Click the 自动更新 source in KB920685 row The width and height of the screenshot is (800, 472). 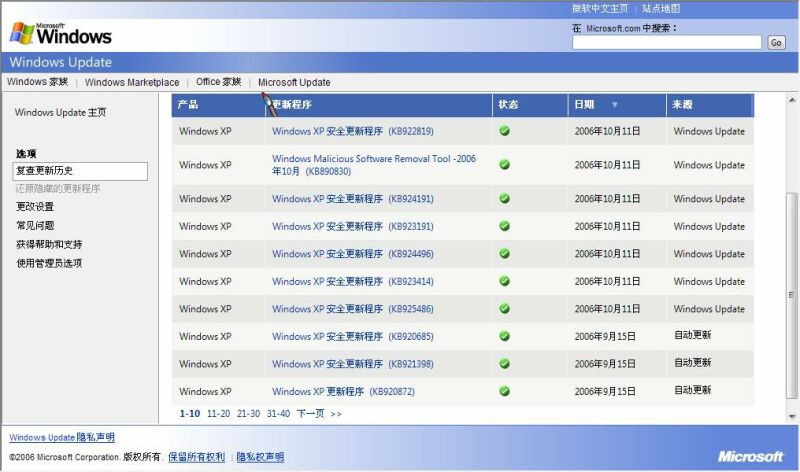692,335
